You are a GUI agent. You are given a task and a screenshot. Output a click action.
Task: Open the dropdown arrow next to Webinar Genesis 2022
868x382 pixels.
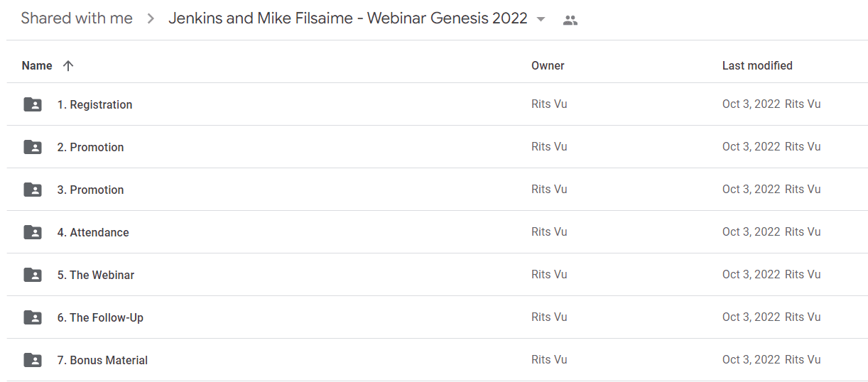(x=541, y=19)
